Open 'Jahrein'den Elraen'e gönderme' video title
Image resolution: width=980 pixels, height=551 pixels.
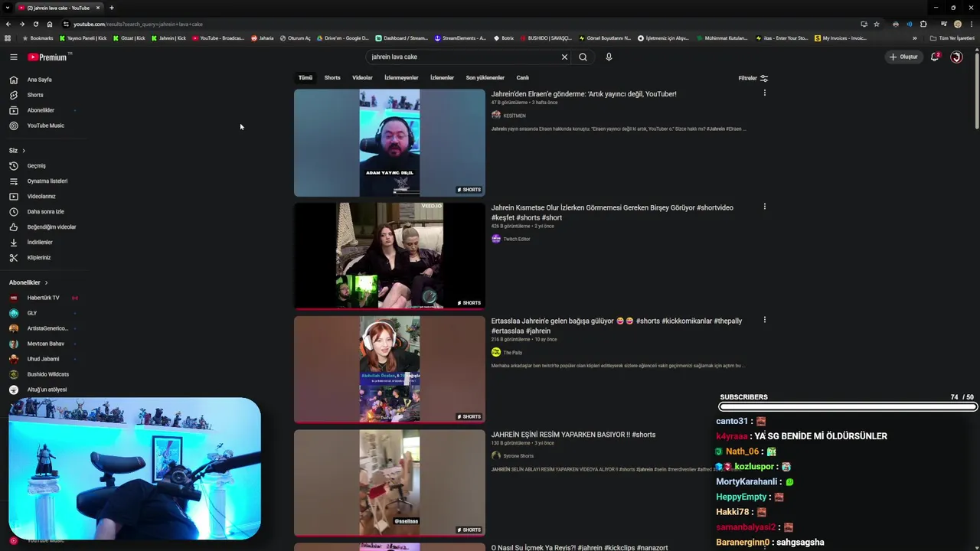(x=583, y=94)
